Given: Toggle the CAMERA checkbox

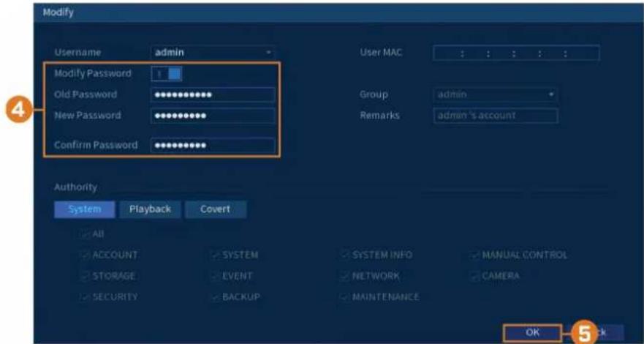Looking at the screenshot, I should pos(475,275).
